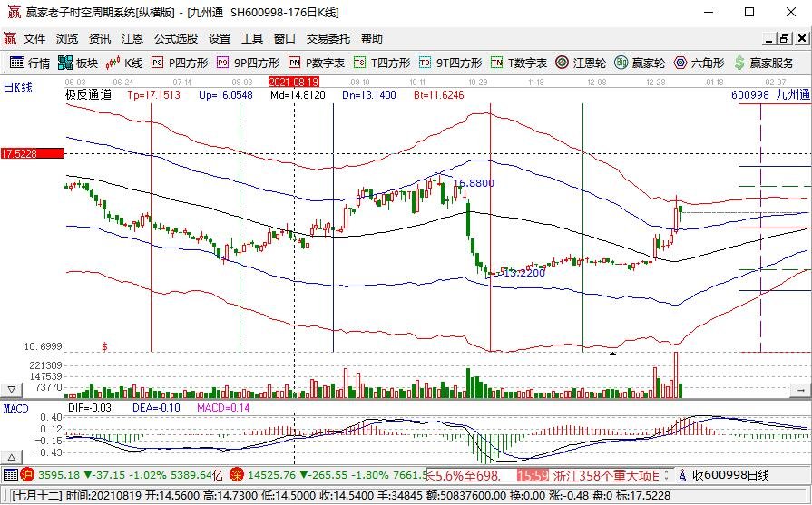
Task: Open the 公式选股 menu
Action: [175, 39]
